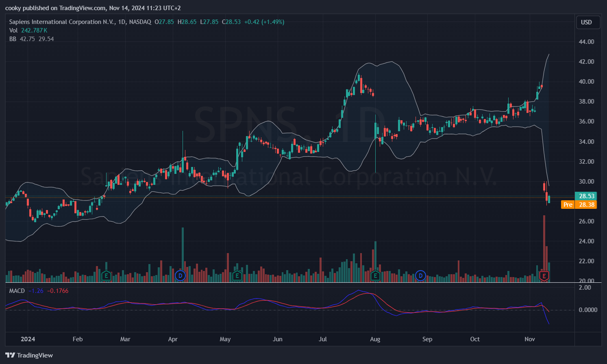Click the 2024 label on time axis
Image resolution: width=607 pixels, height=364 pixels.
(28, 339)
